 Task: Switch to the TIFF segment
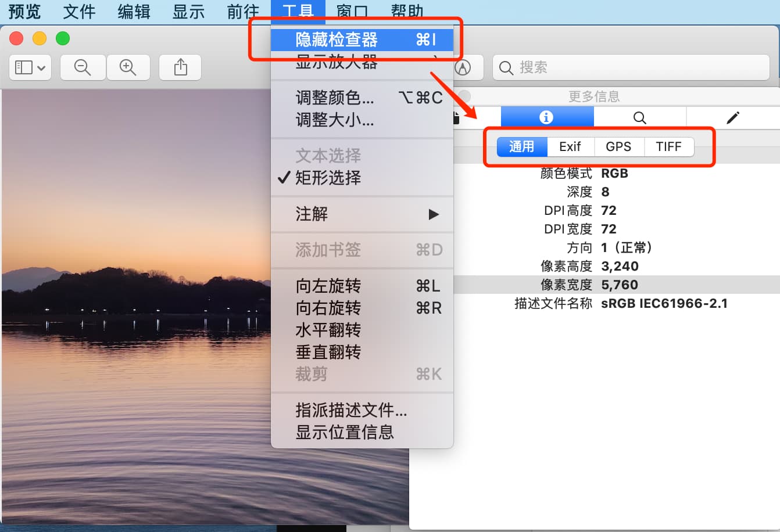click(669, 147)
